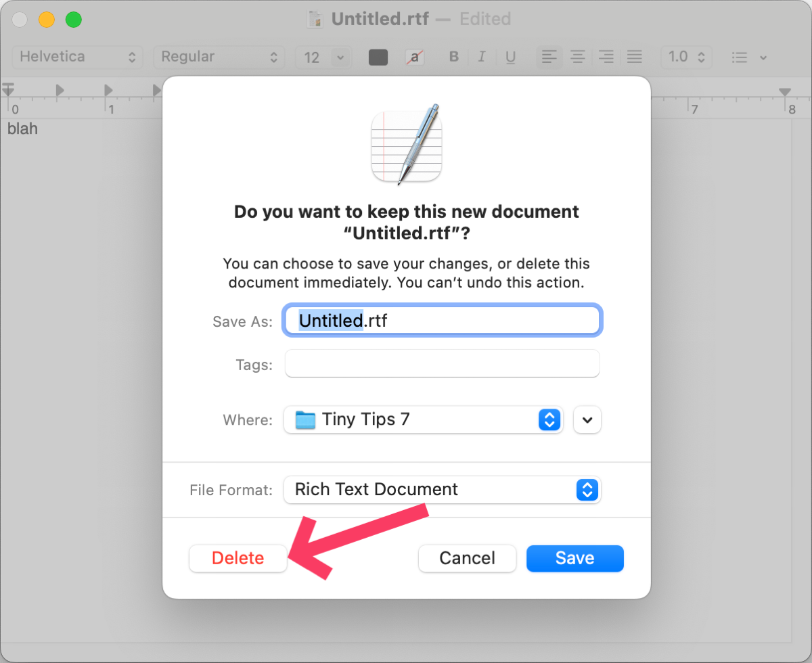Apply Underline formatting
Viewport: 812px width, 663px height.
[510, 57]
